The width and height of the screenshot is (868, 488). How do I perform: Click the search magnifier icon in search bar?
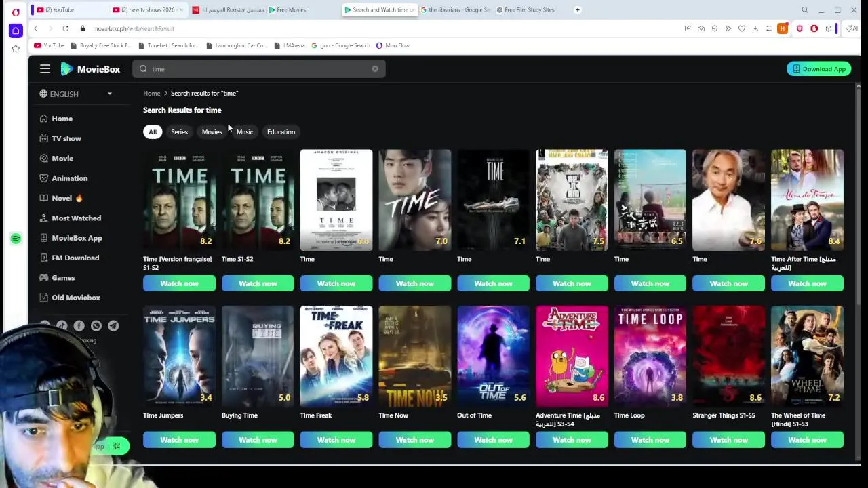pos(143,68)
